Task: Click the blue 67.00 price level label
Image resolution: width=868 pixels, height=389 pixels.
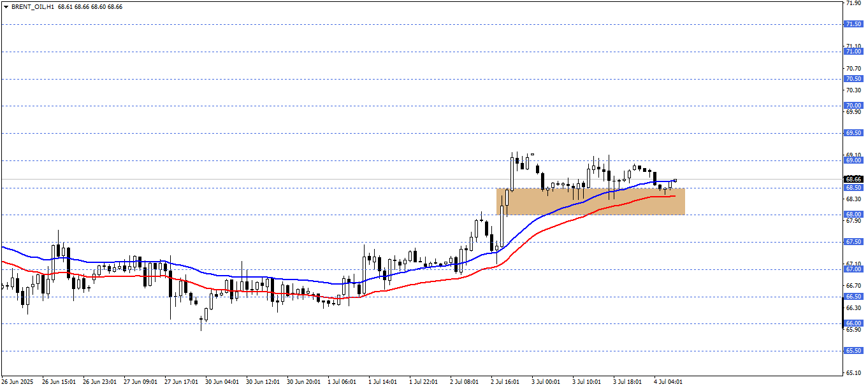Action: (853, 269)
